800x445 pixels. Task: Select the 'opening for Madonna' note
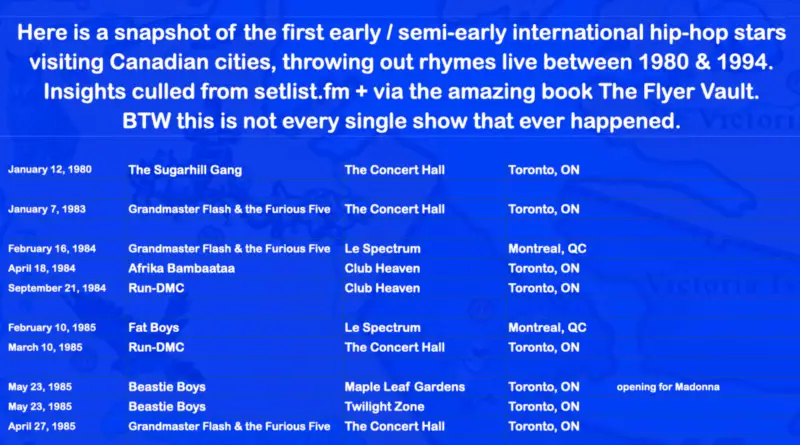coord(668,387)
